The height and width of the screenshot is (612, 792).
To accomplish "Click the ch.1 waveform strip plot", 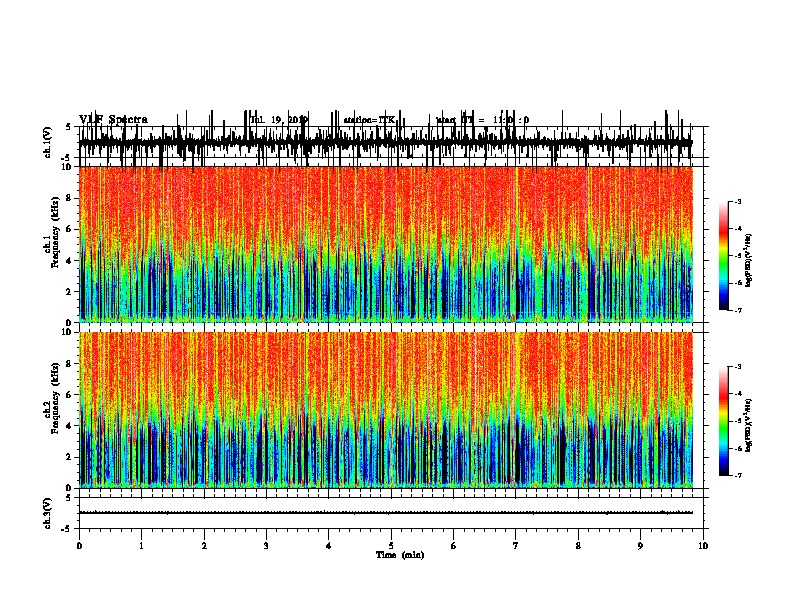I will tap(393, 142).
